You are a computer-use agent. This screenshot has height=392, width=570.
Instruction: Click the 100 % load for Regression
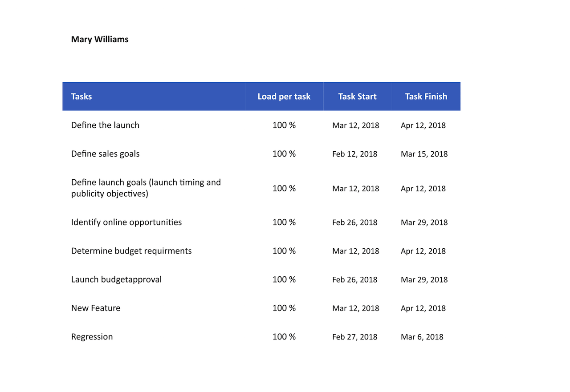pos(284,337)
